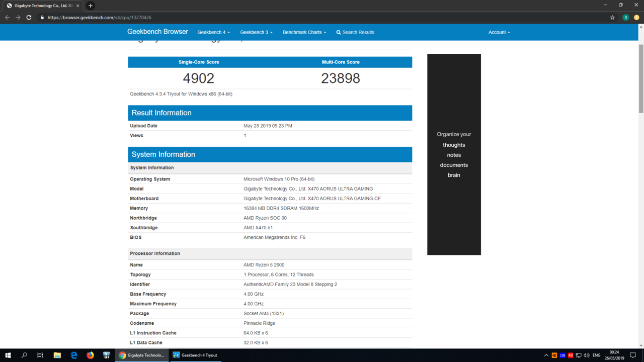Select the Maximum Frequency 4.00 GHz value

coord(254,304)
